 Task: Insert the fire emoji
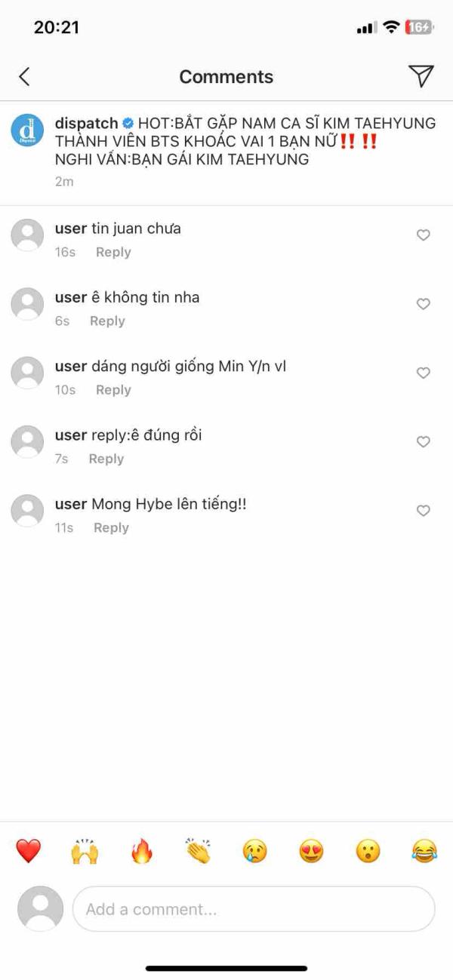(x=141, y=852)
